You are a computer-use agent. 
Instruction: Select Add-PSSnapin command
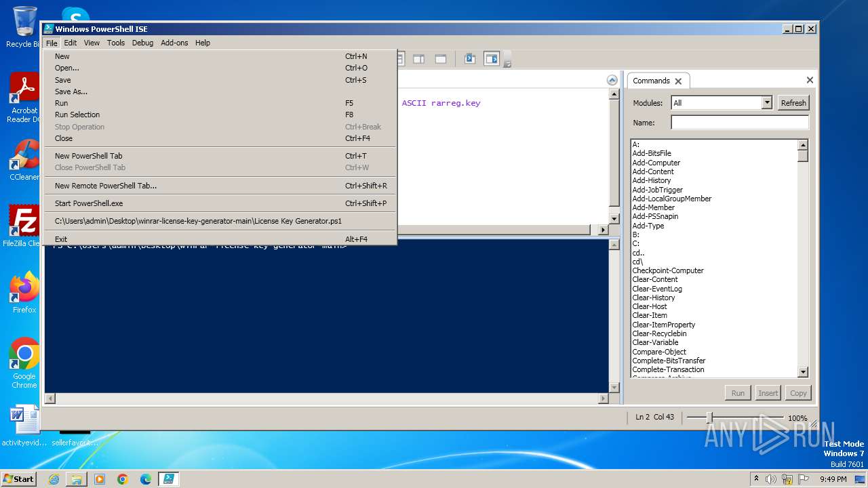[x=655, y=216]
